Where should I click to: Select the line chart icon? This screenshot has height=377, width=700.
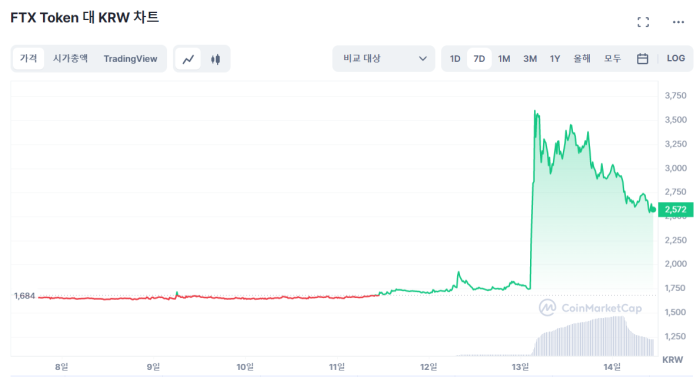[188, 59]
